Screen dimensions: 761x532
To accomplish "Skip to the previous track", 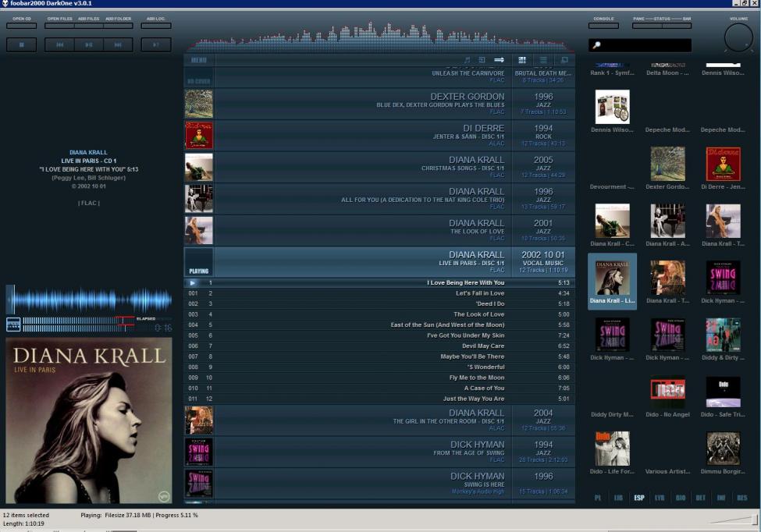I will 59,44.
